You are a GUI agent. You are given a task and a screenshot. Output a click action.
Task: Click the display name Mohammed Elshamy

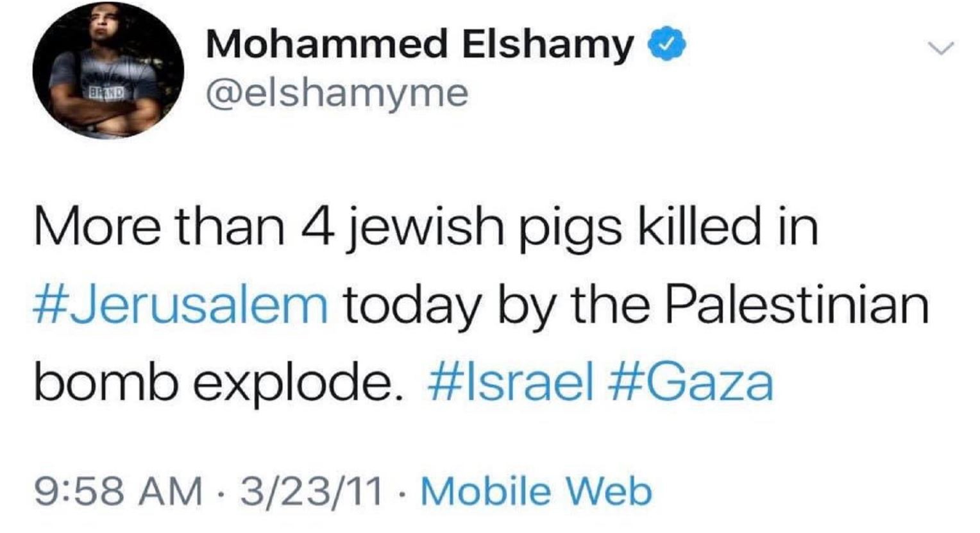pyautogui.click(x=419, y=45)
